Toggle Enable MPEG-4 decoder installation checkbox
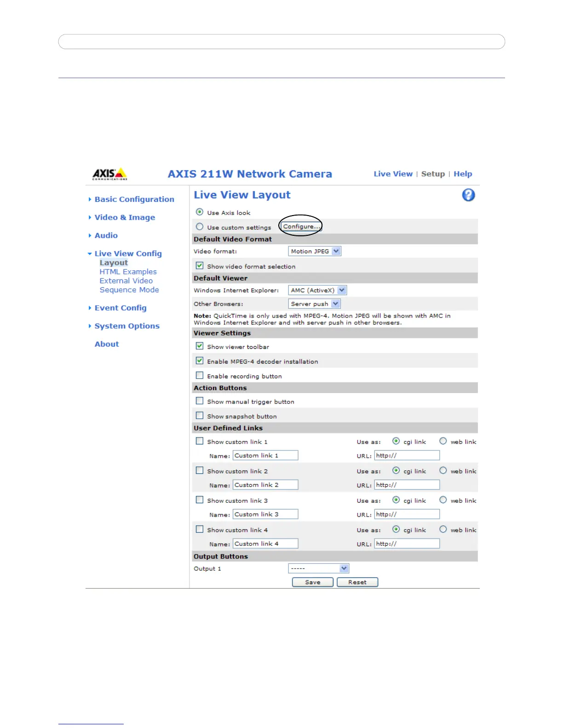This screenshot has height=728, width=563. point(200,361)
